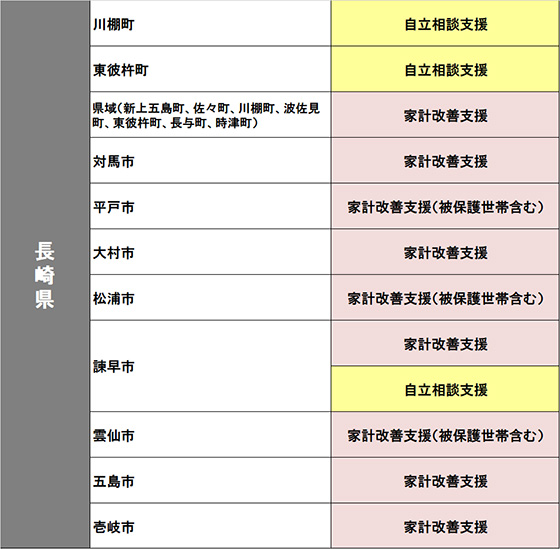
Task: Click 家計改善支援 in the 大村市 row
Action: click(x=445, y=252)
